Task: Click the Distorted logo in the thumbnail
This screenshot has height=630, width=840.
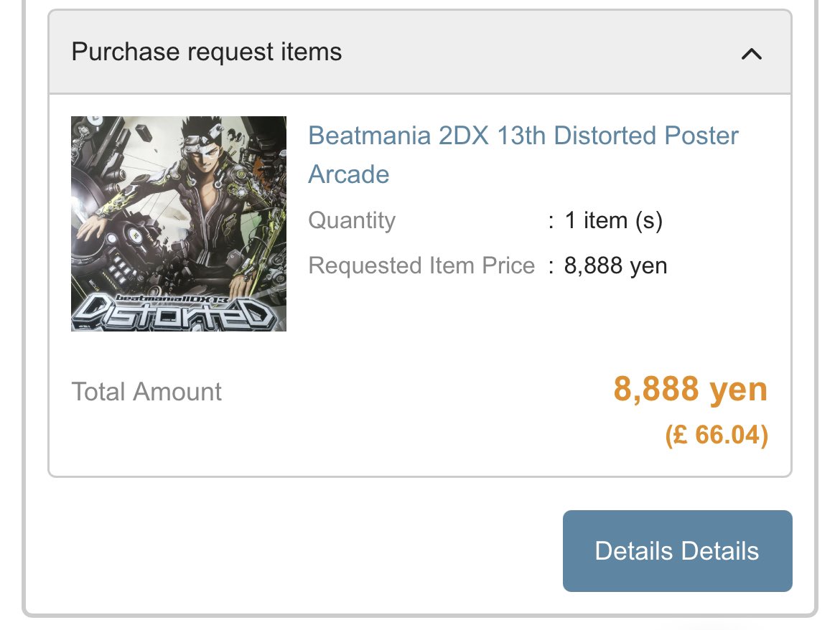Action: 176,315
